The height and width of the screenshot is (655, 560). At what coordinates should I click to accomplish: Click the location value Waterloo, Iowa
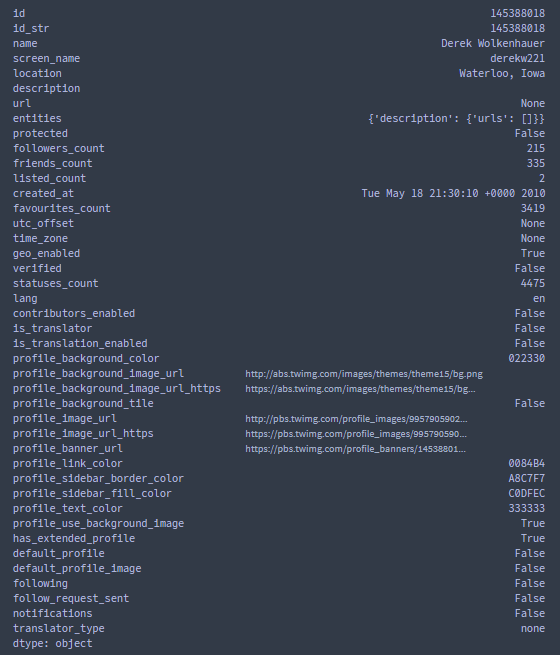pyautogui.click(x=502, y=74)
